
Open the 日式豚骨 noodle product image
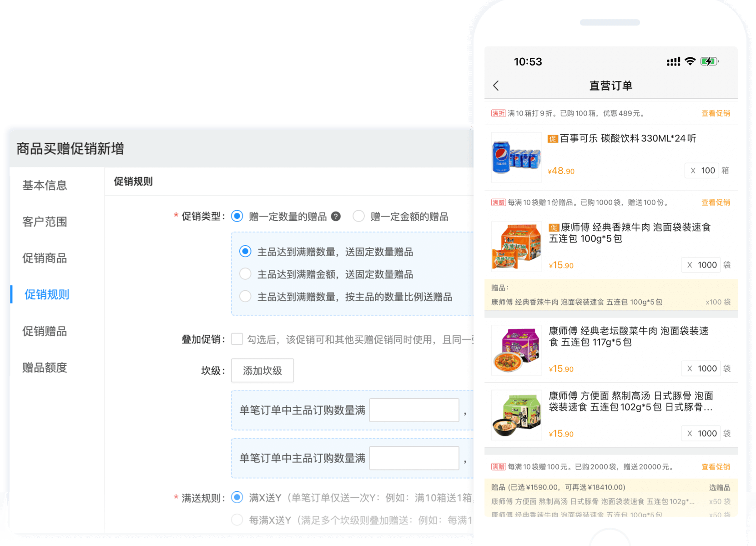pos(517,415)
